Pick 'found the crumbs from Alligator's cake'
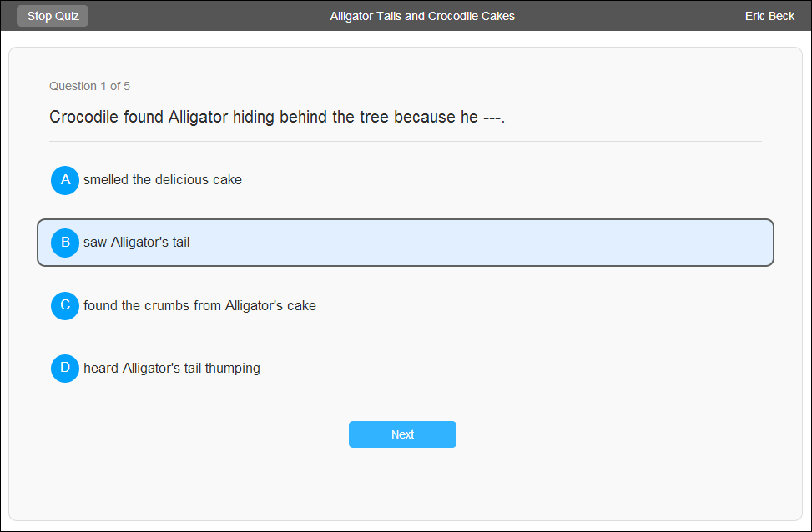This screenshot has width=812, height=532. [200, 305]
